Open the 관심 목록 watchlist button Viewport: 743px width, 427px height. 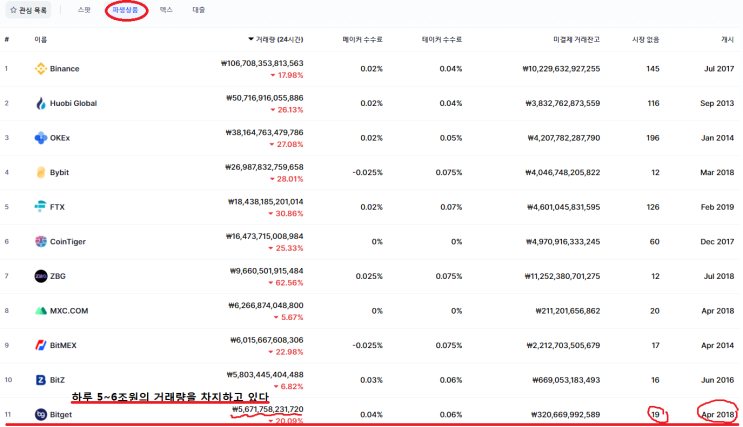(28, 10)
